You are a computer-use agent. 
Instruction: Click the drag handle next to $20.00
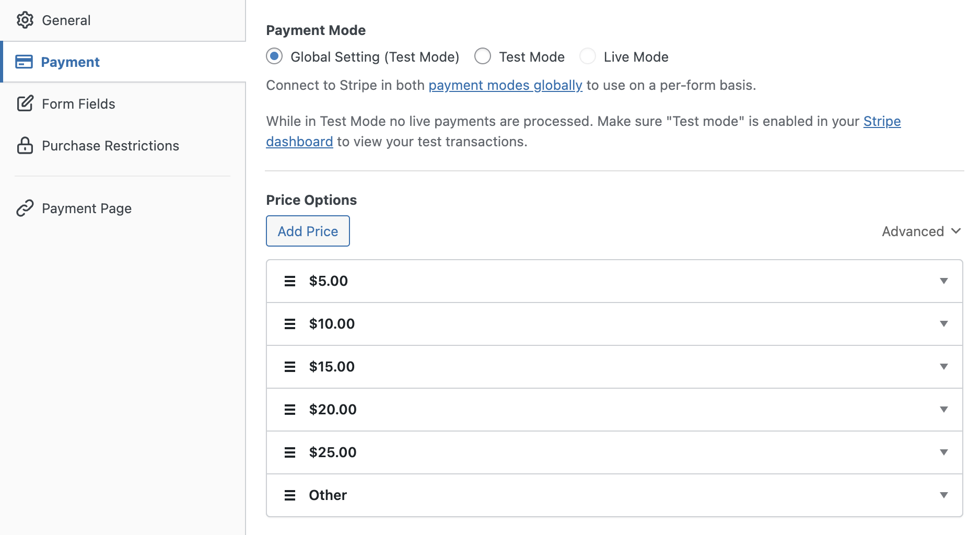click(289, 410)
